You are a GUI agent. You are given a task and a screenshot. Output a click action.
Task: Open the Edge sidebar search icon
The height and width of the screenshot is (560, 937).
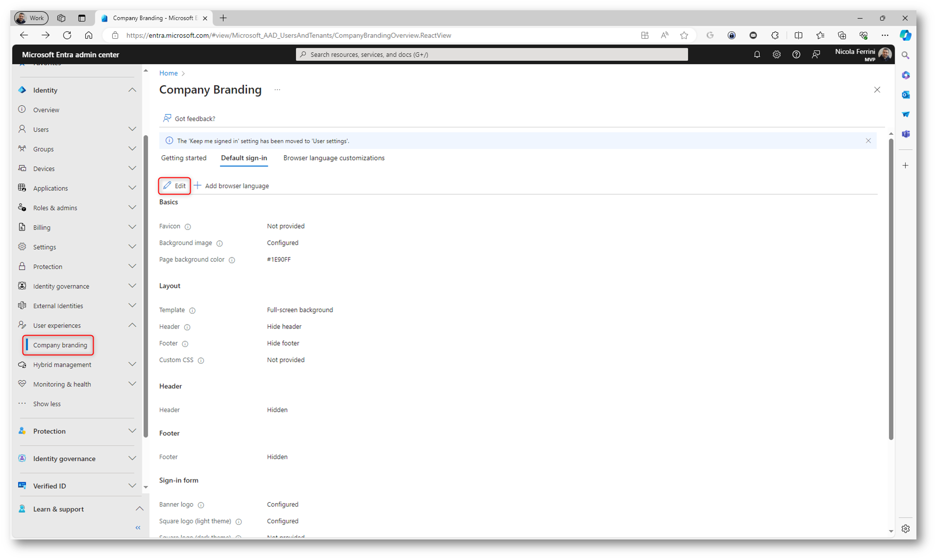[906, 56]
